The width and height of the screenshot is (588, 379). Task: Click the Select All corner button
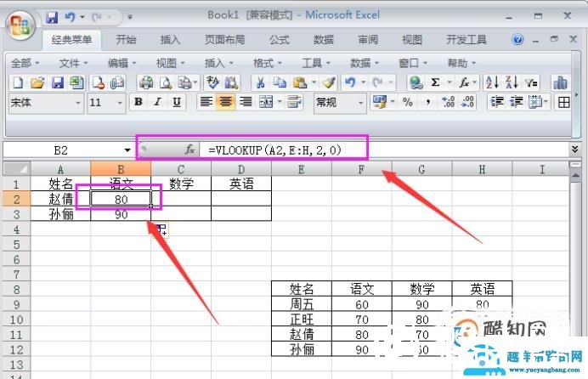16,169
